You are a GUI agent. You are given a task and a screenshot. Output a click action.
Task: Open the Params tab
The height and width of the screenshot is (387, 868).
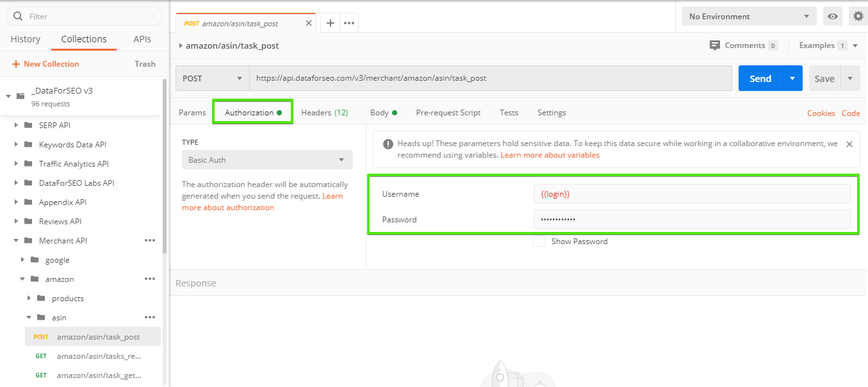192,113
